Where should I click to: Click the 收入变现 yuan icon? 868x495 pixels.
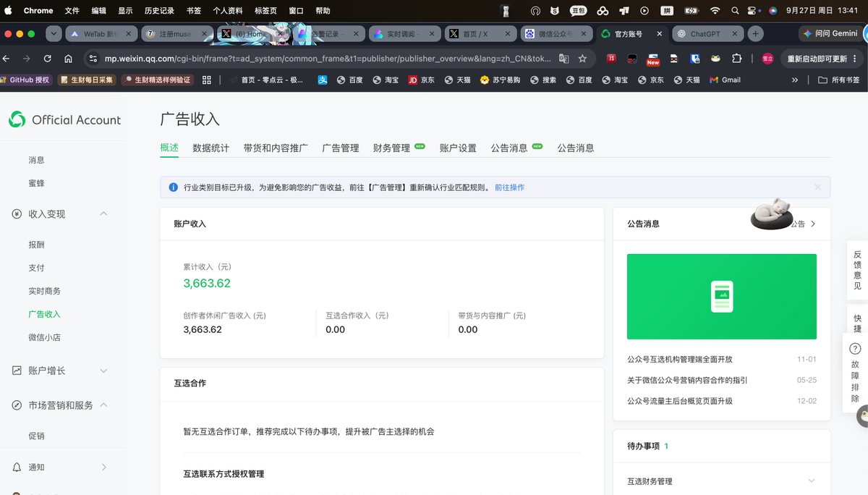pyautogui.click(x=17, y=214)
